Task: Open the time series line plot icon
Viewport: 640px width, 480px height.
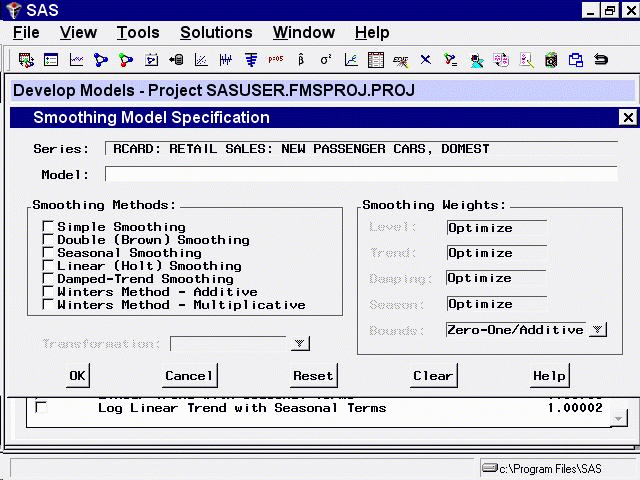Action: [x=76, y=60]
